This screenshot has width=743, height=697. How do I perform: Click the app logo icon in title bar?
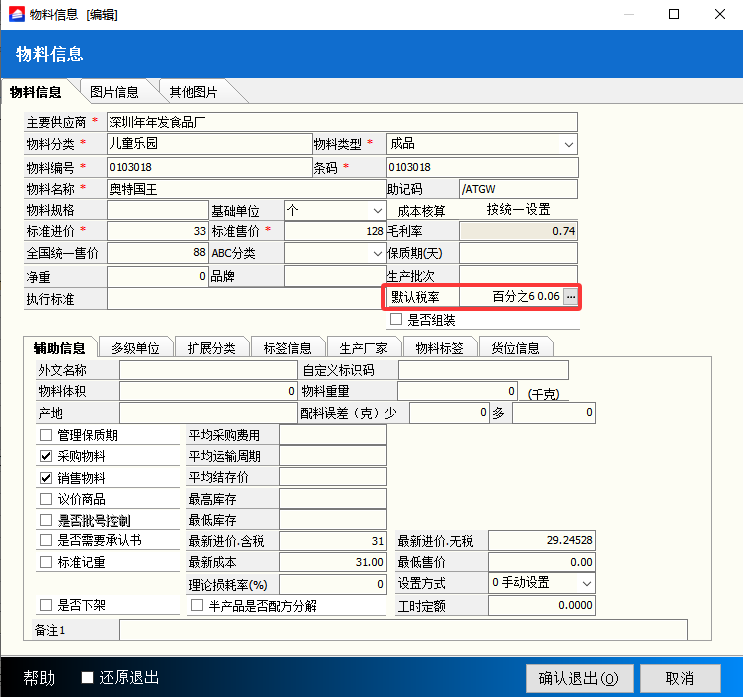pos(17,14)
